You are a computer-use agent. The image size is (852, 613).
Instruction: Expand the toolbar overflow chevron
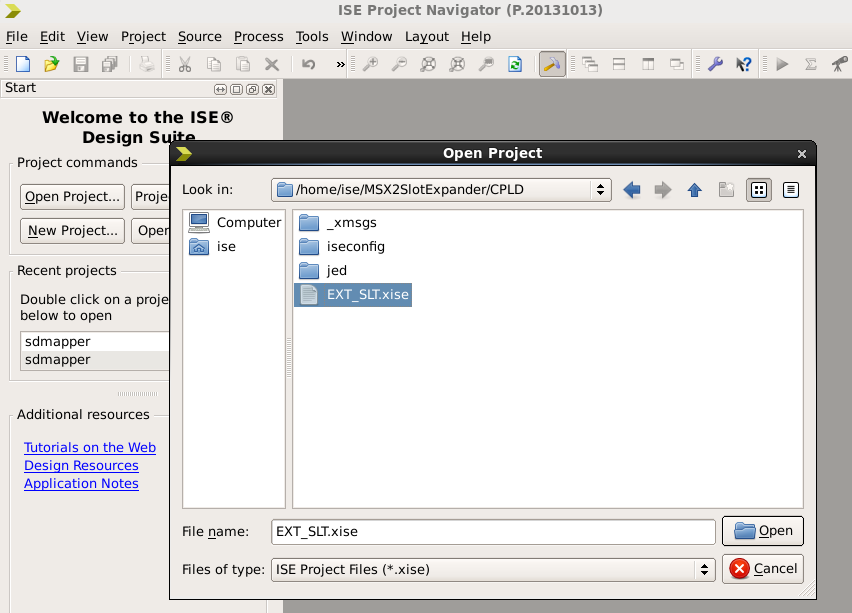[340, 64]
